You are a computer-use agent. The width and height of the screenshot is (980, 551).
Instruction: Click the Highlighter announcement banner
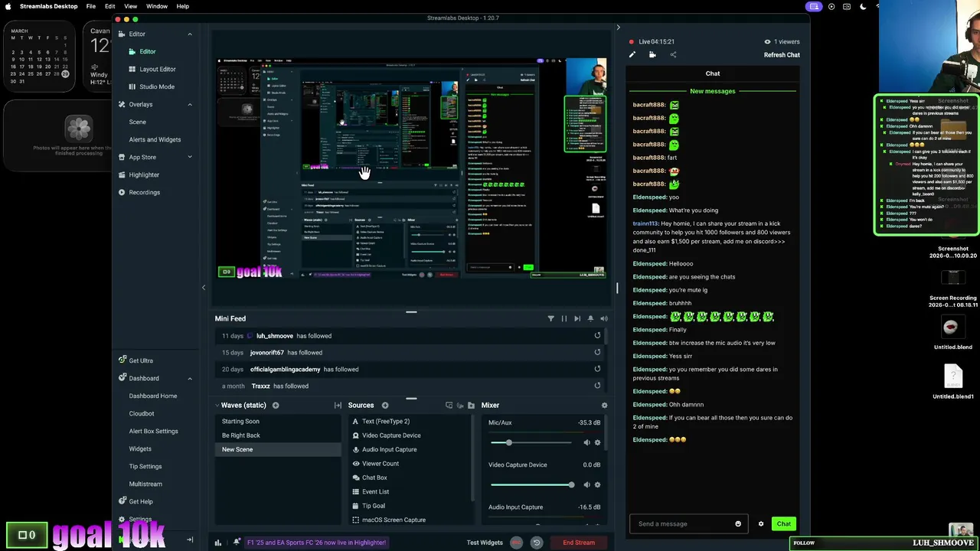[316, 543]
